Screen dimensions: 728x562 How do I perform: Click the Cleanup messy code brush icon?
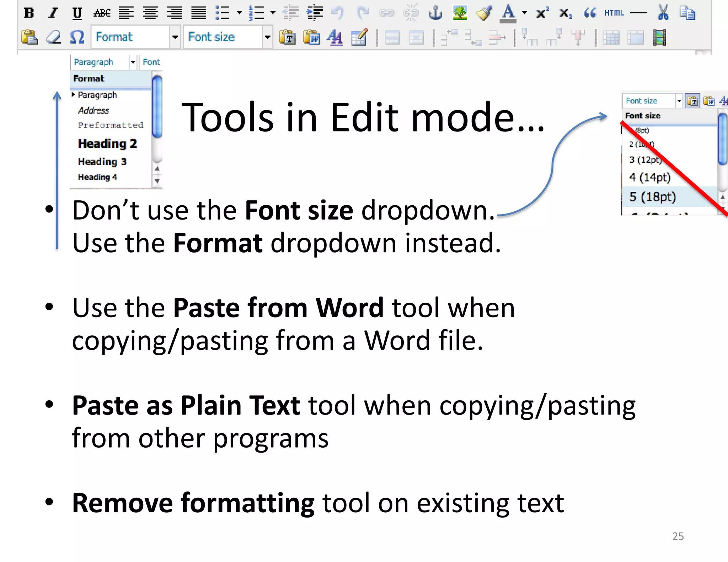(x=484, y=13)
